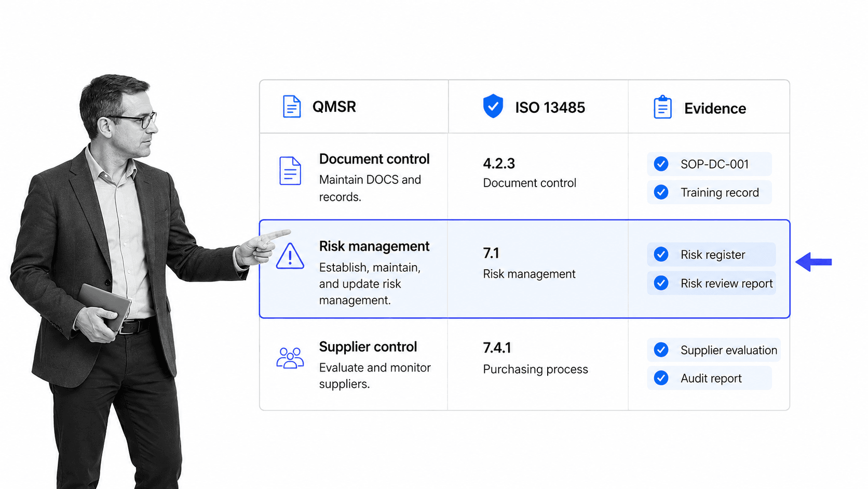Click the Supplier control people icon

(x=290, y=358)
